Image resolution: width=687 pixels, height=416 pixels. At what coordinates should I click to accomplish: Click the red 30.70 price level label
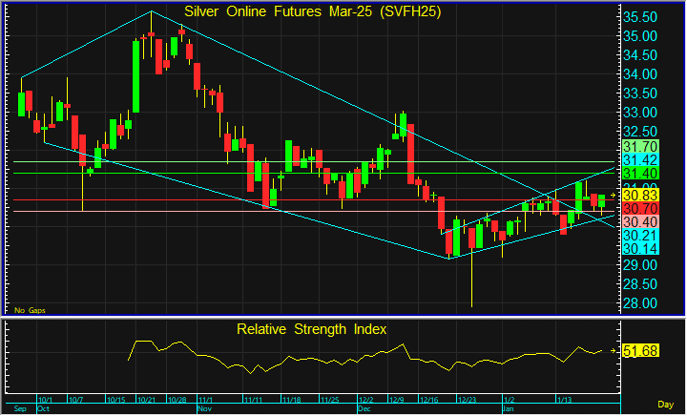tap(639, 208)
